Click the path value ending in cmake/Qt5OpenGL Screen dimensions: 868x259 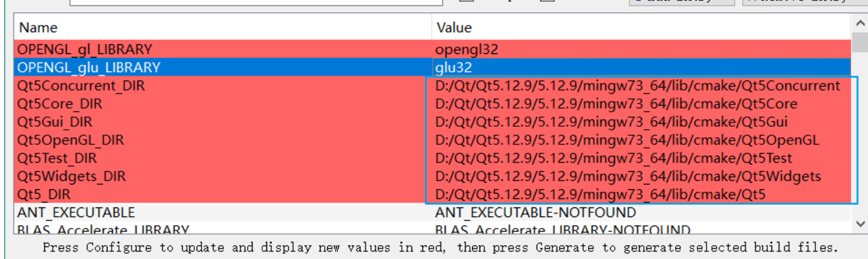[x=627, y=140]
